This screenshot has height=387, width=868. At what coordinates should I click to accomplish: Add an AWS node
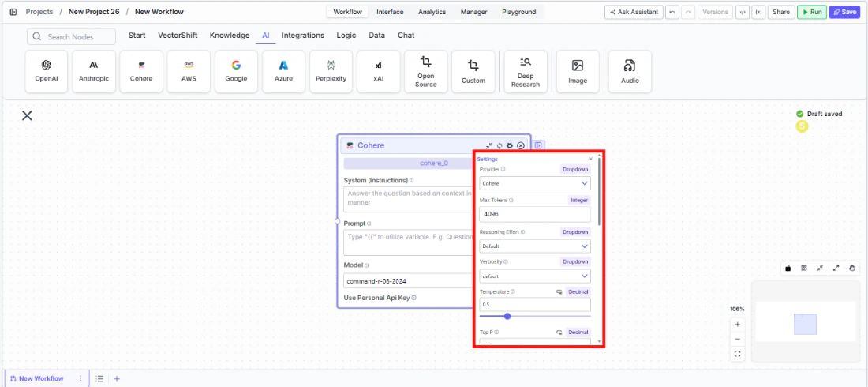pyautogui.click(x=189, y=72)
